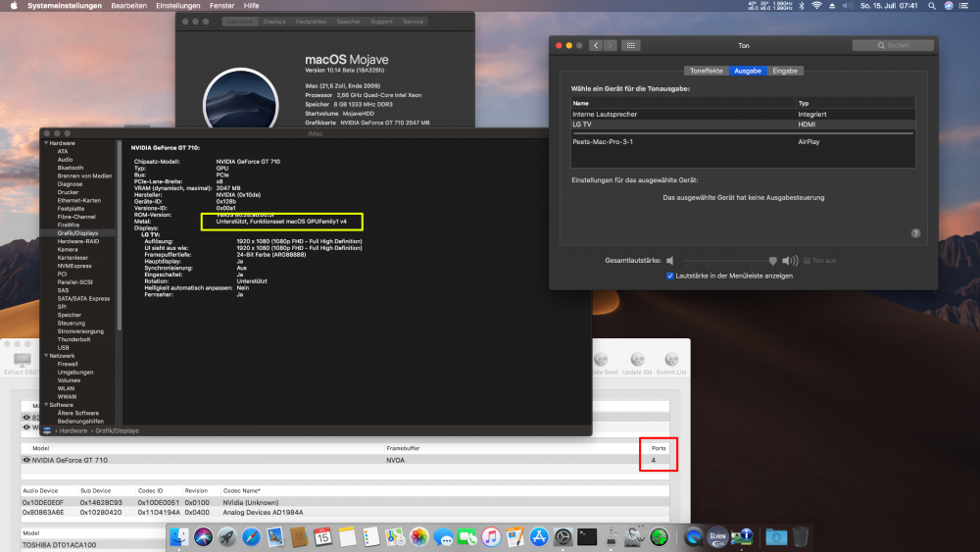Check the 'Ton aus' mute checkbox
Image resolution: width=980 pixels, height=552 pixels.
tap(807, 261)
